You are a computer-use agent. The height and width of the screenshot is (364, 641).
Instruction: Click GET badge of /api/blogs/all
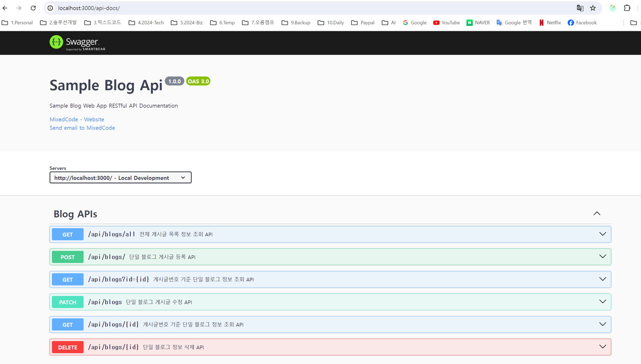(x=68, y=234)
